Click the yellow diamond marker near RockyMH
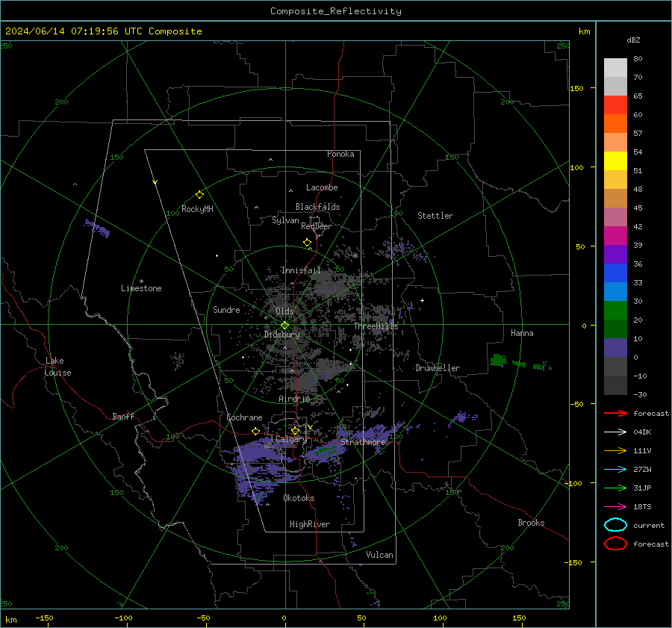Image resolution: width=672 pixels, height=628 pixels. [199, 195]
